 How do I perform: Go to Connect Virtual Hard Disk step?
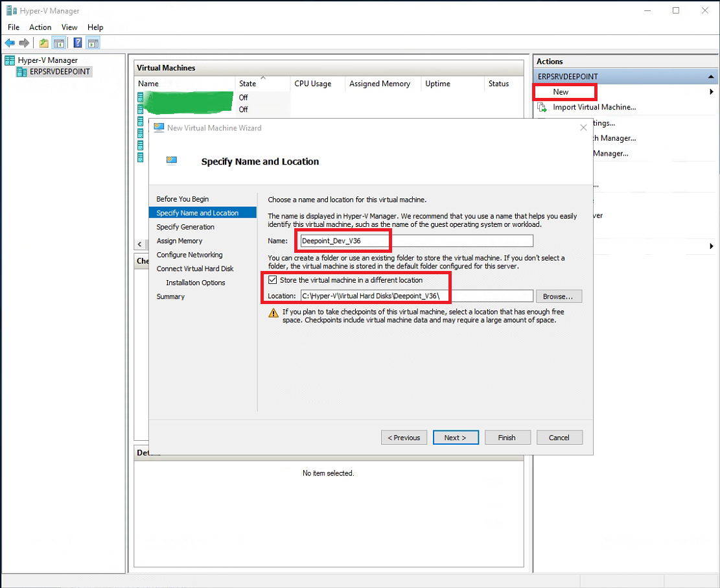(x=194, y=268)
